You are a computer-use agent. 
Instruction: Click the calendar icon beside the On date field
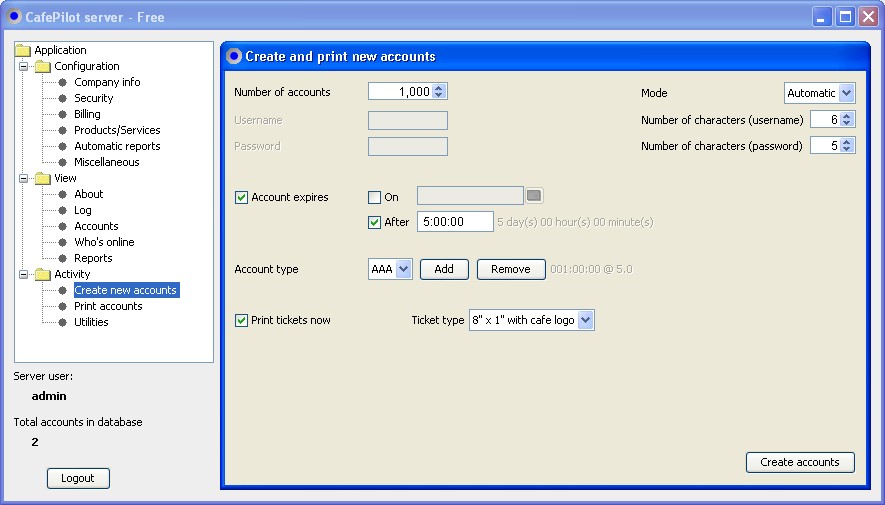[x=534, y=196]
